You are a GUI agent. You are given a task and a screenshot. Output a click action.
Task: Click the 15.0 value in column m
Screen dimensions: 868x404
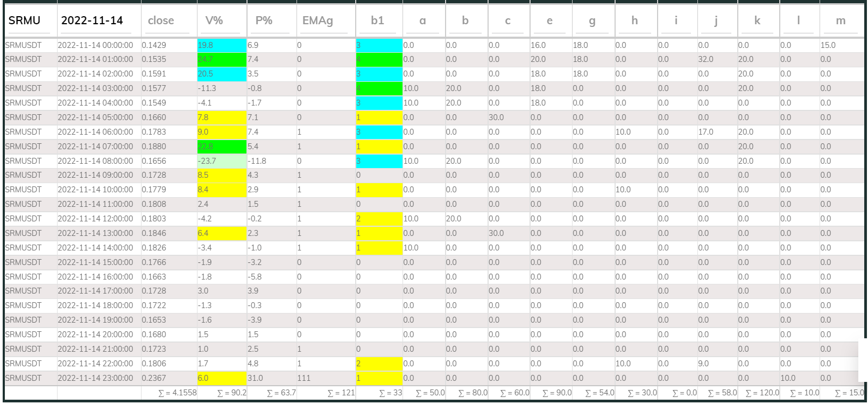[x=841, y=45]
